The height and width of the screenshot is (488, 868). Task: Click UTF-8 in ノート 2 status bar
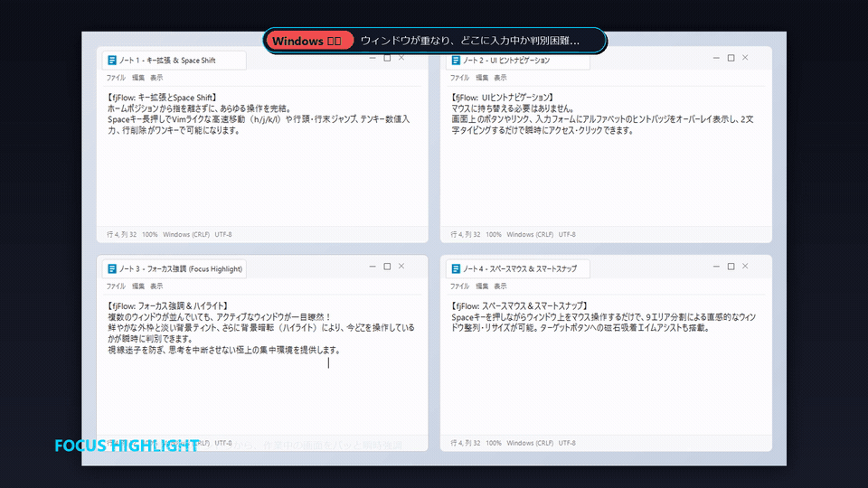point(567,235)
